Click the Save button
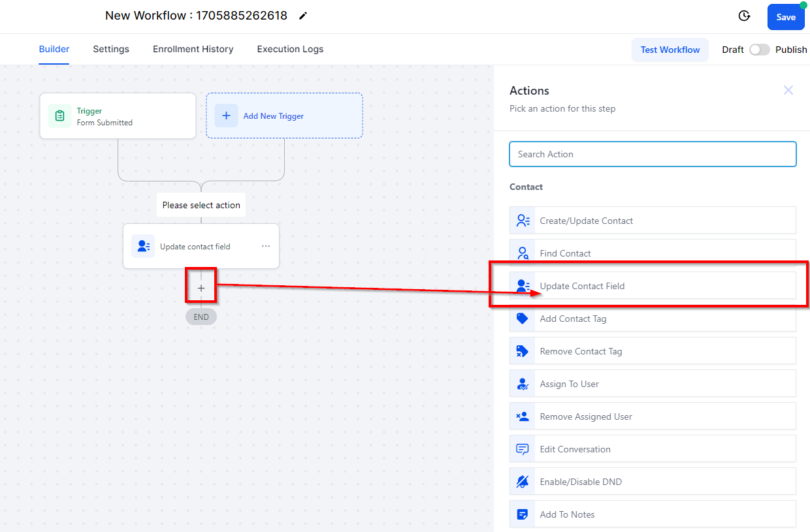 pos(786,17)
